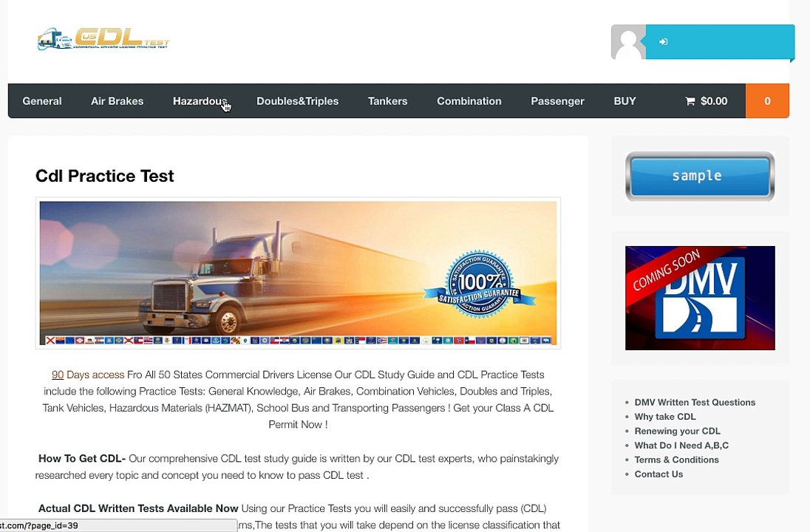Click the BUY menu item

click(624, 101)
